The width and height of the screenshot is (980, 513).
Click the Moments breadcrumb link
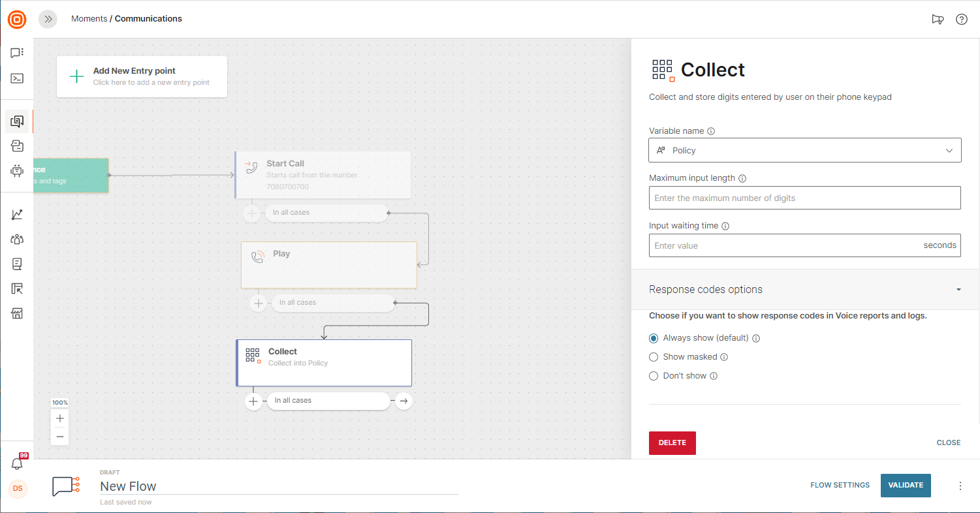point(89,19)
